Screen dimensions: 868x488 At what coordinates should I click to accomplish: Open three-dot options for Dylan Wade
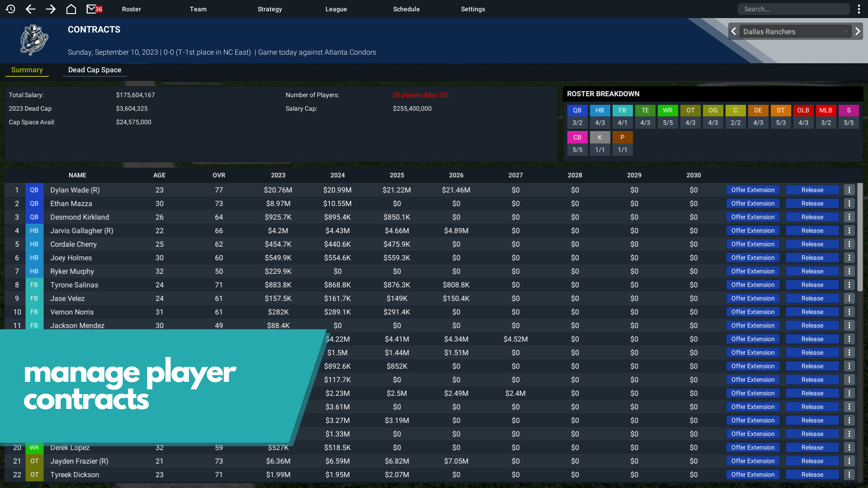(x=849, y=190)
